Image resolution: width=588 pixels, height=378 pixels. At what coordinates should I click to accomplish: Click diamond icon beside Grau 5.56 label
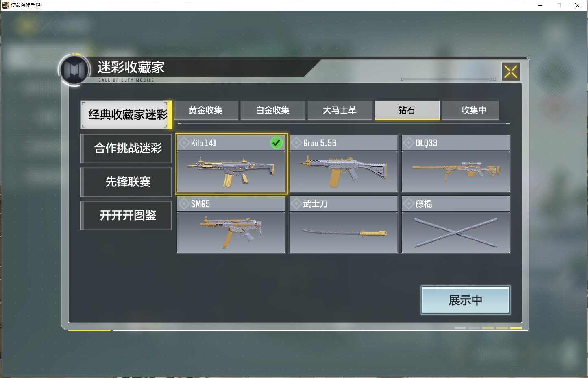click(x=296, y=143)
